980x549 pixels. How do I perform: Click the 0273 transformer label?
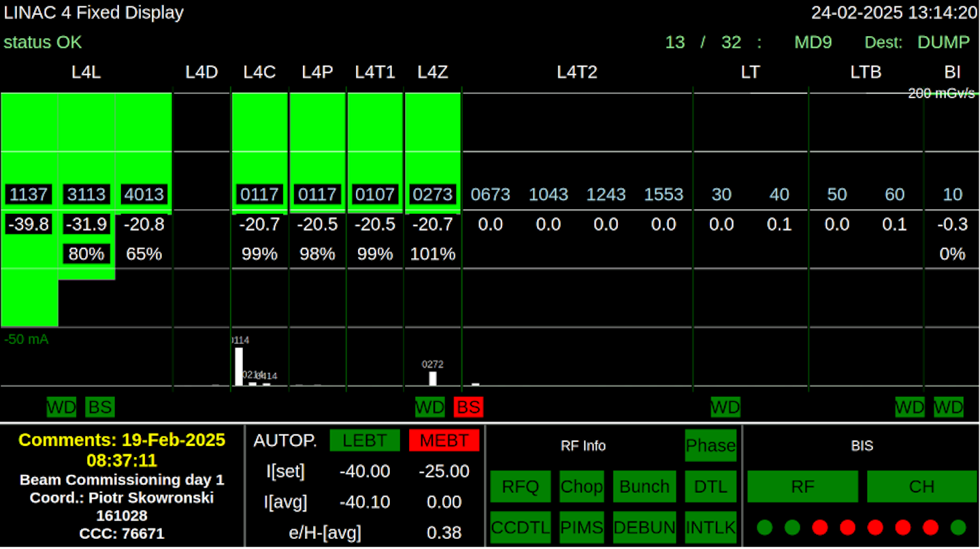433,194
